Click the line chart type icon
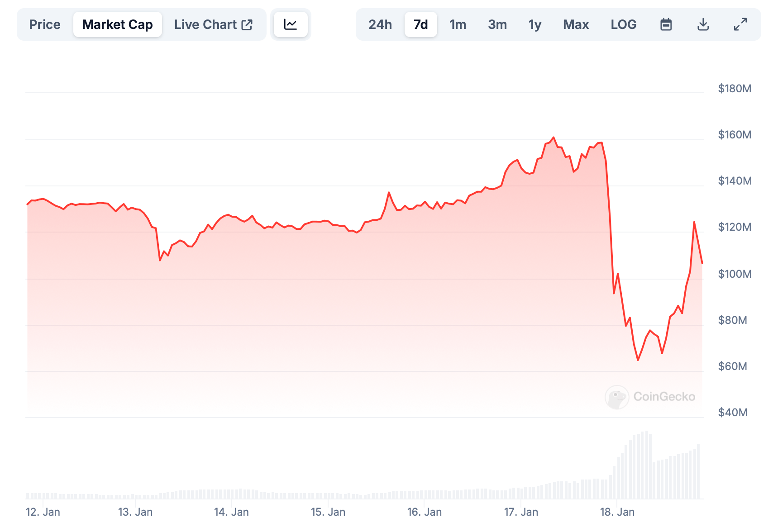Image resolution: width=773 pixels, height=532 pixels. [x=291, y=24]
